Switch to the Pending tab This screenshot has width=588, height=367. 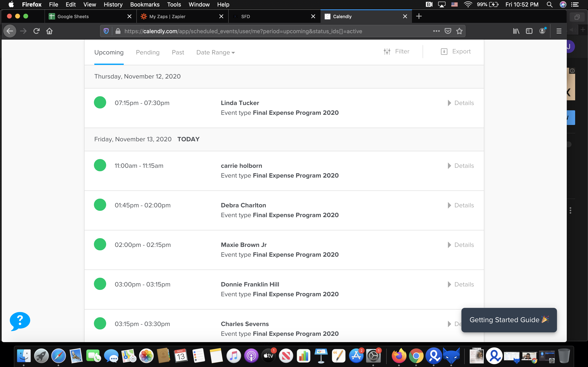pyautogui.click(x=147, y=52)
